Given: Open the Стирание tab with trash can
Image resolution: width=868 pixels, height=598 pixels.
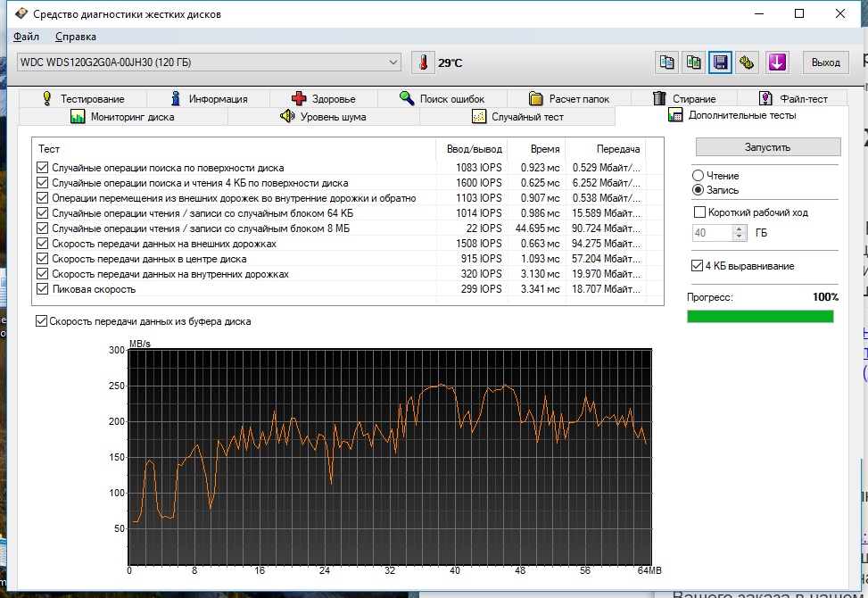Looking at the screenshot, I should [684, 99].
